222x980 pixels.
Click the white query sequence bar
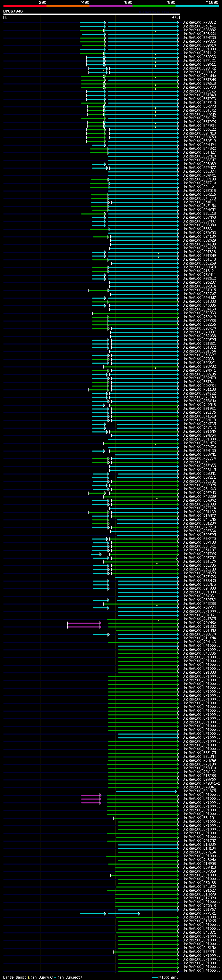click(x=92, y=15)
